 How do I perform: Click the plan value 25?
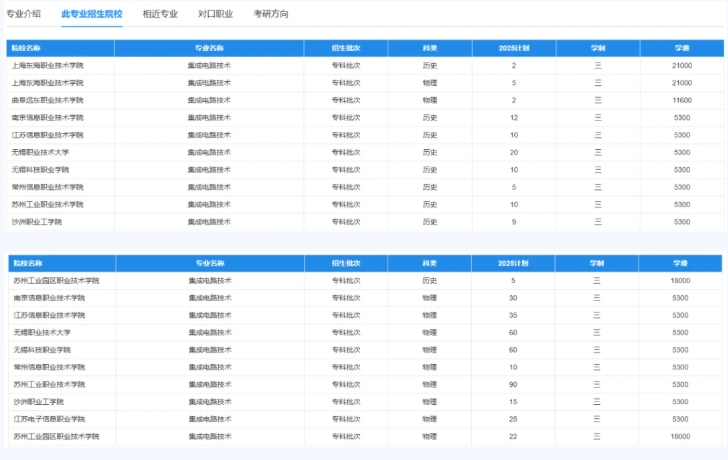513,419
